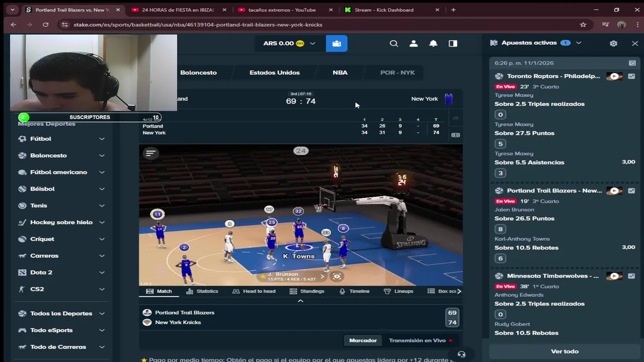Image resolution: width=644 pixels, height=362 pixels.
Task: Play the Toronto Raptors stream thumbnail
Action: click(x=614, y=76)
